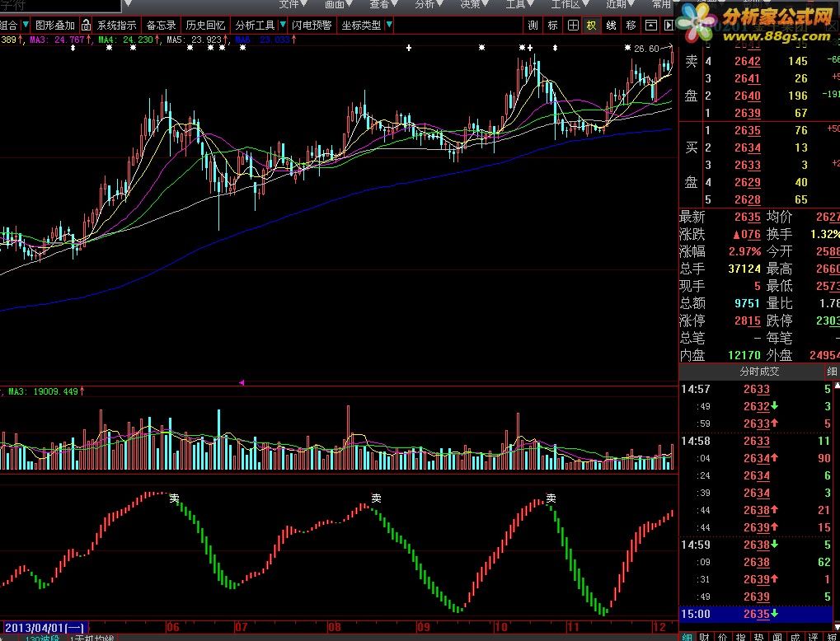Open the 查看 menu

click(x=383, y=4)
